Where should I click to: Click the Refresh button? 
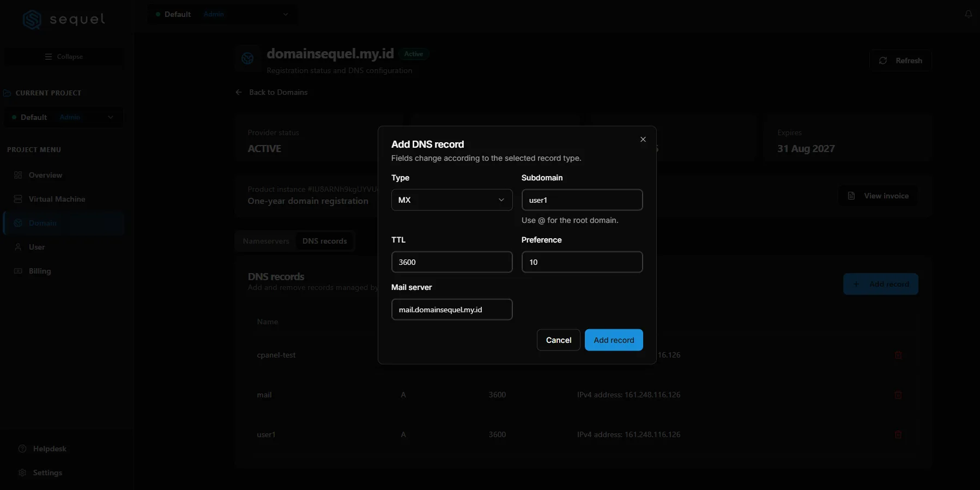(x=900, y=61)
